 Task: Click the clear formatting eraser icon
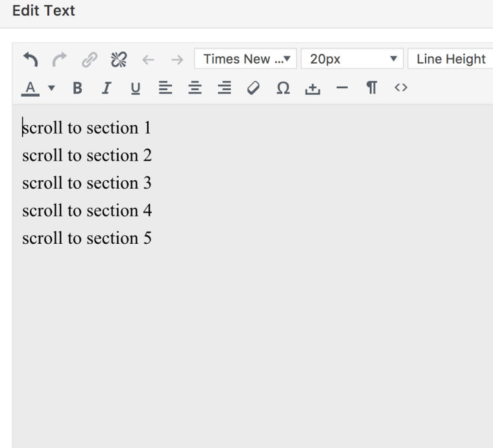click(259, 88)
